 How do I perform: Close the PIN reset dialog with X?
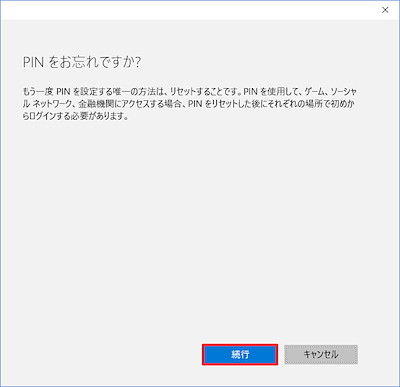click(x=385, y=10)
